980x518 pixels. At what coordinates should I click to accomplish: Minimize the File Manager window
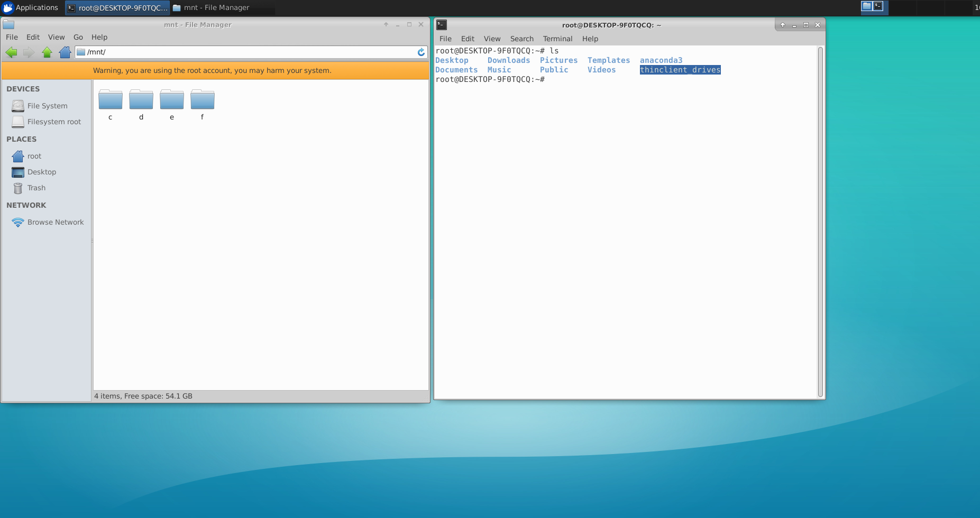[x=398, y=24]
